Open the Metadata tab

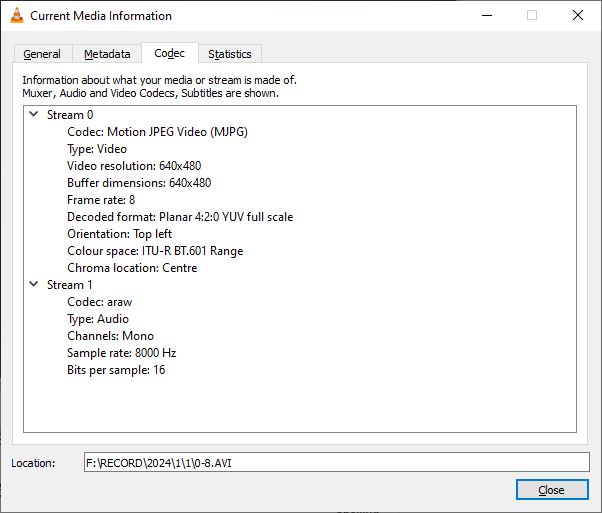(x=107, y=54)
